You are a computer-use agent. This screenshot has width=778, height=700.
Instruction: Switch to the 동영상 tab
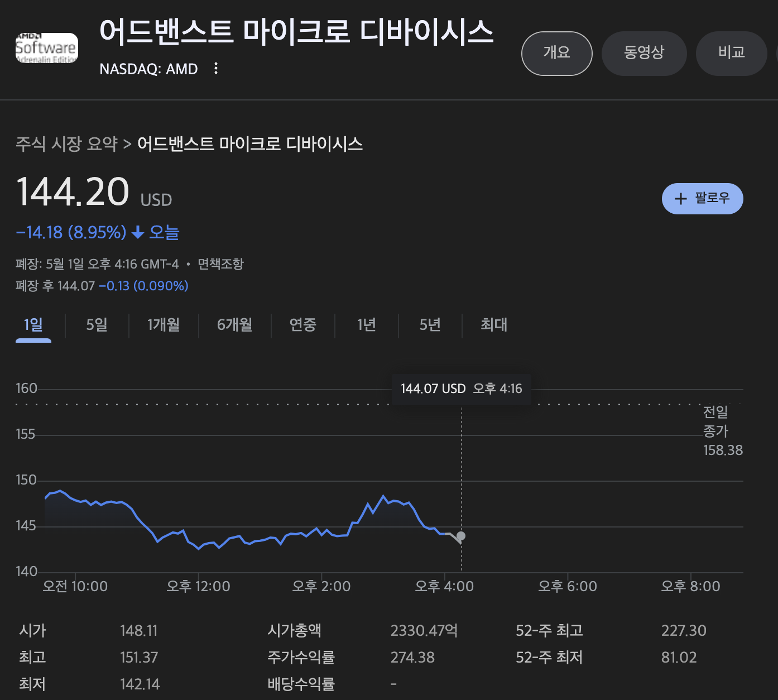tap(644, 53)
